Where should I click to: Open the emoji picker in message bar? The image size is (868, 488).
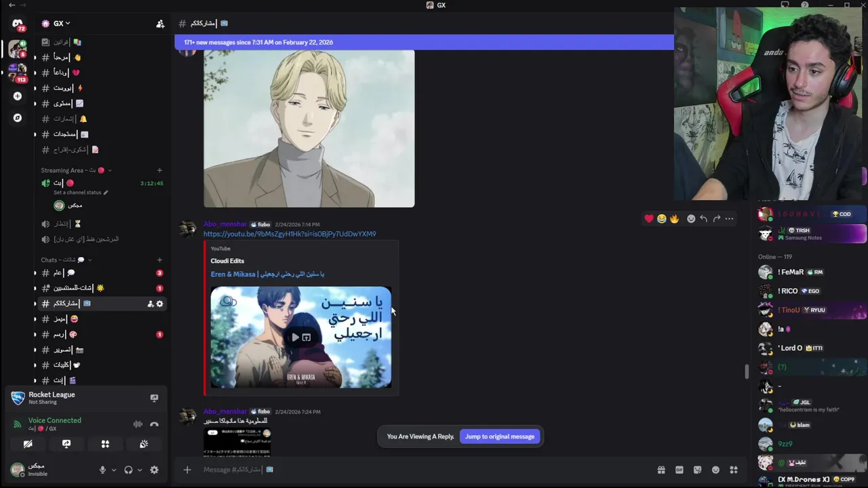click(715, 470)
